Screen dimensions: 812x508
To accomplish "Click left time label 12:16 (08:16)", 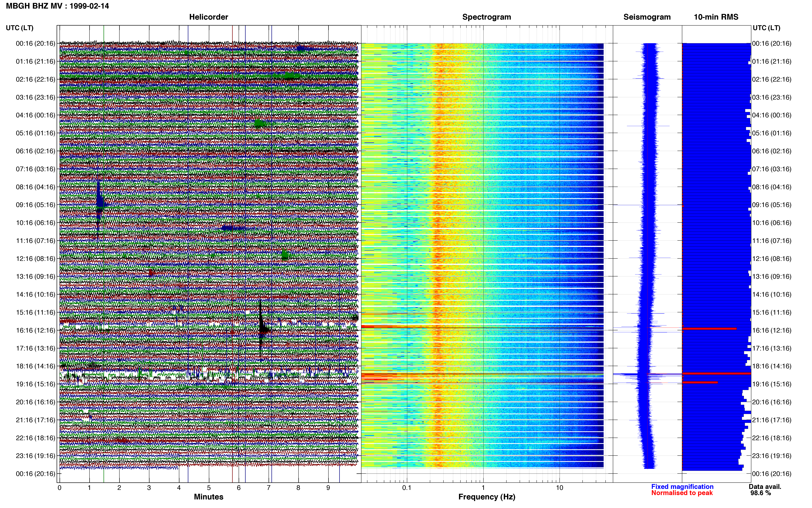I will tap(36, 259).
